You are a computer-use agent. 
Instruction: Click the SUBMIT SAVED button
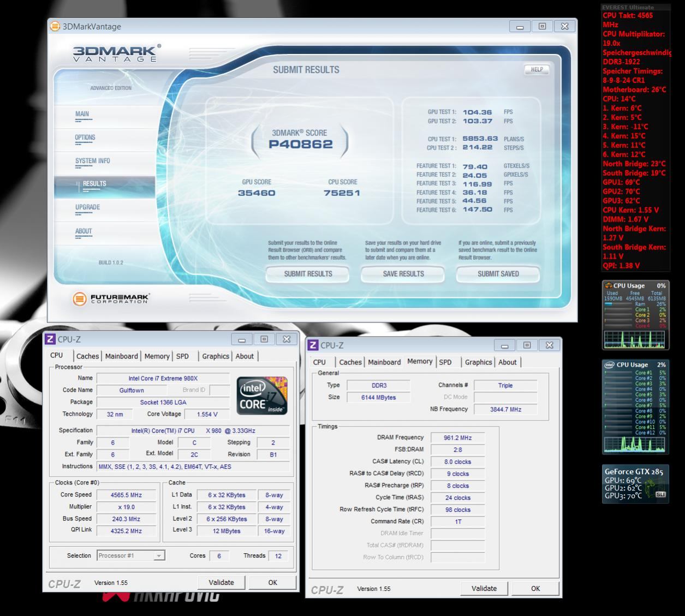tap(498, 274)
